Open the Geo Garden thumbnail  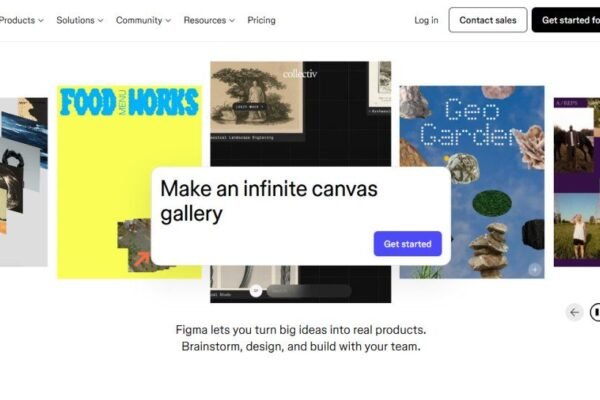[472, 140]
